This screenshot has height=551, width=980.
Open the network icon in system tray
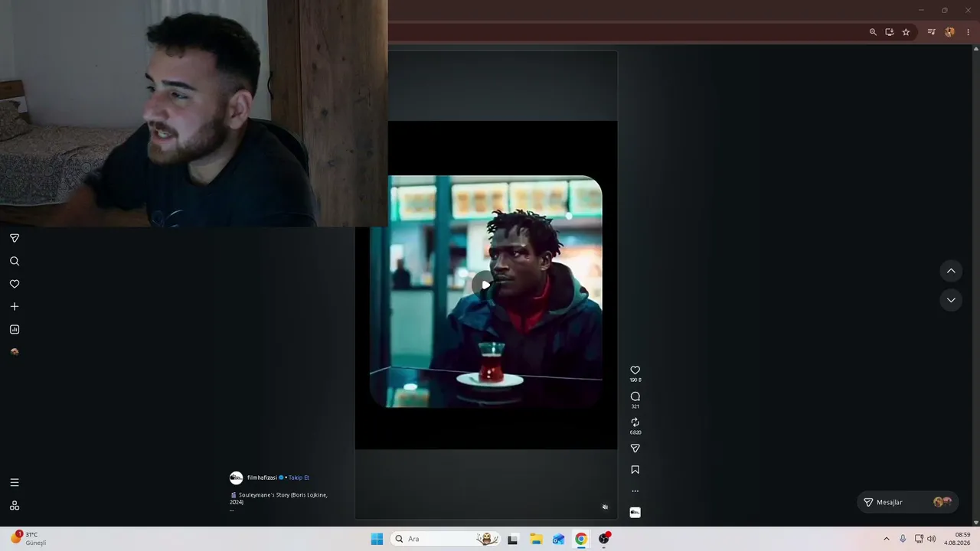point(919,539)
